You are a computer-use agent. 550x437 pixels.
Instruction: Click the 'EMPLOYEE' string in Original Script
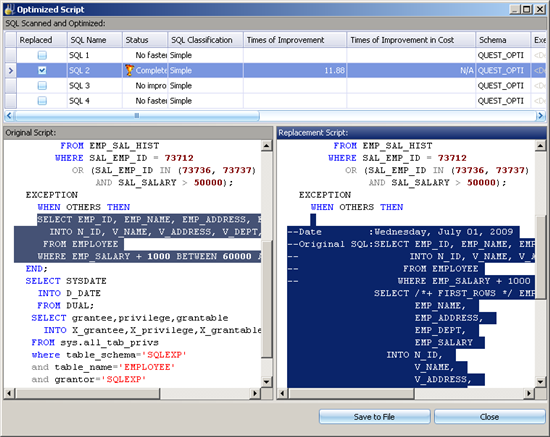pyautogui.click(x=147, y=367)
